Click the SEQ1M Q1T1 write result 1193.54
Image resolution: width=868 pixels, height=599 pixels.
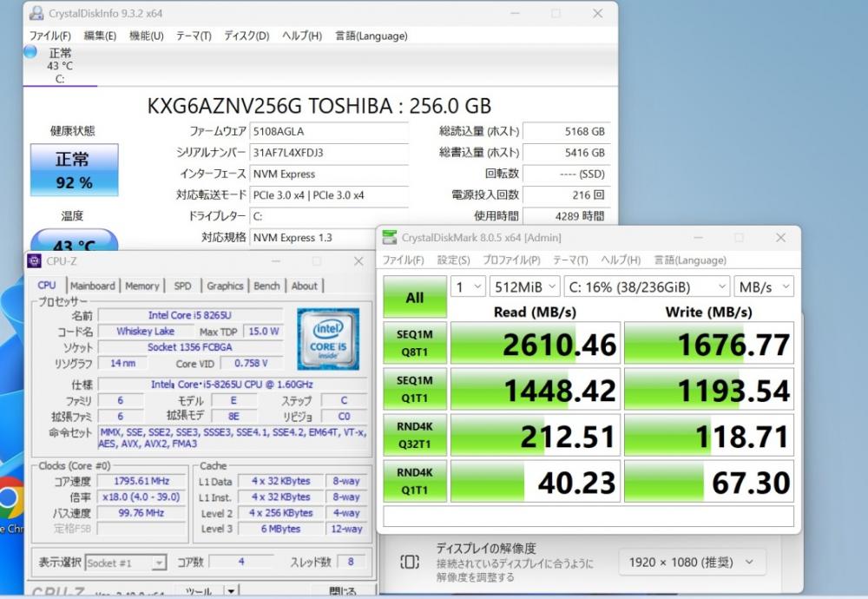point(709,389)
